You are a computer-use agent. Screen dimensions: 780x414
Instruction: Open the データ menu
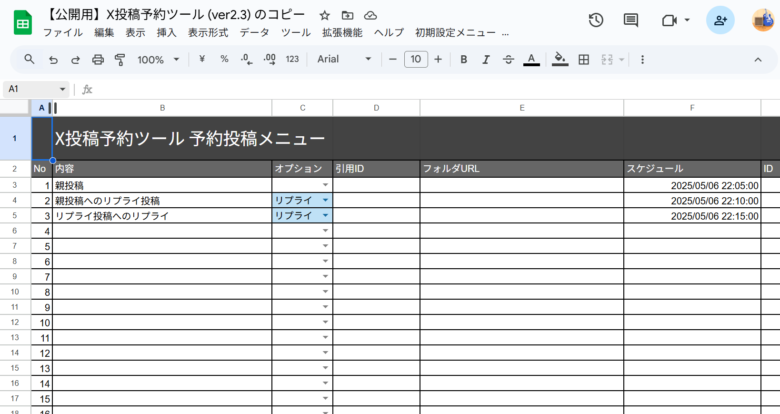[255, 33]
